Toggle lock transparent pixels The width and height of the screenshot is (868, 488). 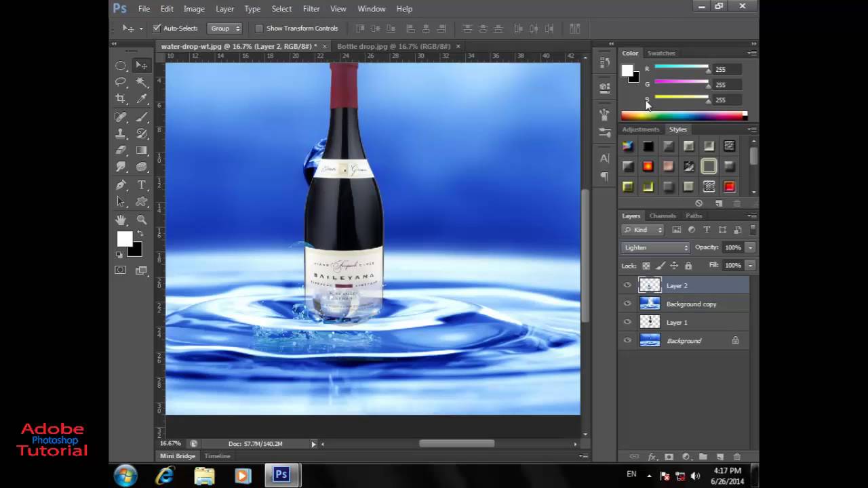click(646, 266)
